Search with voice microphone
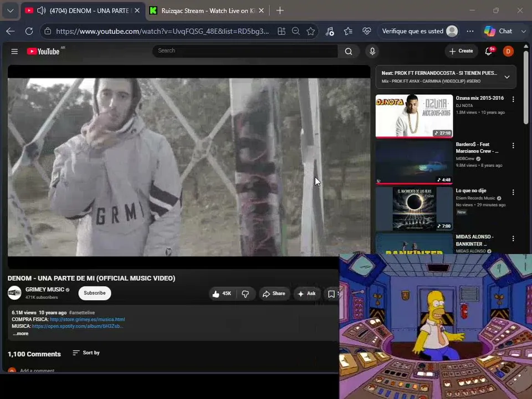 372,51
